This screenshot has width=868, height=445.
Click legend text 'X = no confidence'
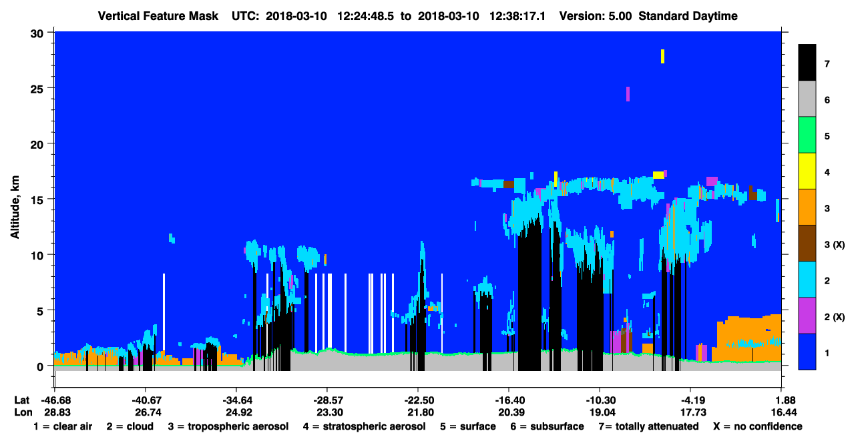(x=757, y=426)
